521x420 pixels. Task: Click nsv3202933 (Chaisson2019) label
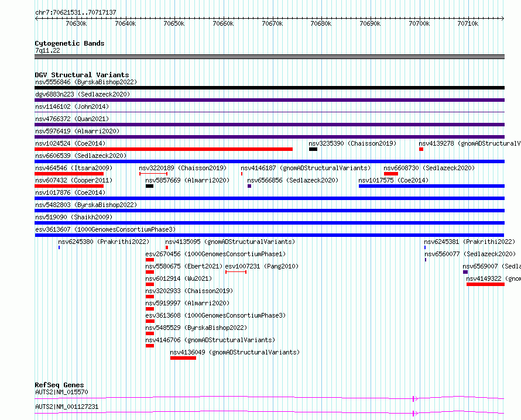pos(189,291)
